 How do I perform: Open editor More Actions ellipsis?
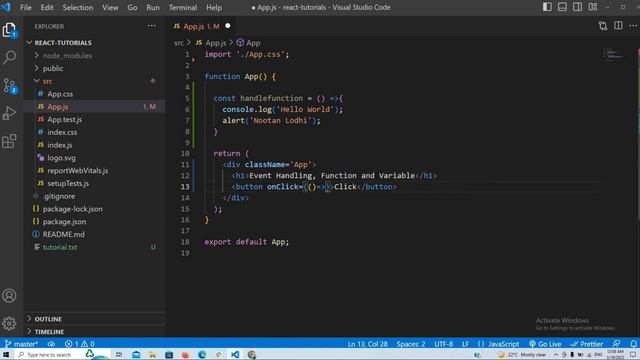click(x=633, y=26)
